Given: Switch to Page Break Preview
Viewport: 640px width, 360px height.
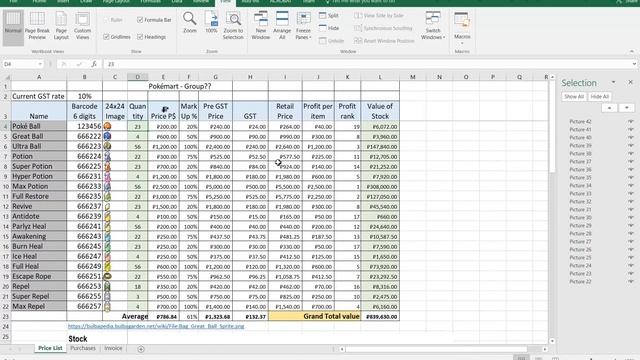Looking at the screenshot, I should (x=37, y=27).
